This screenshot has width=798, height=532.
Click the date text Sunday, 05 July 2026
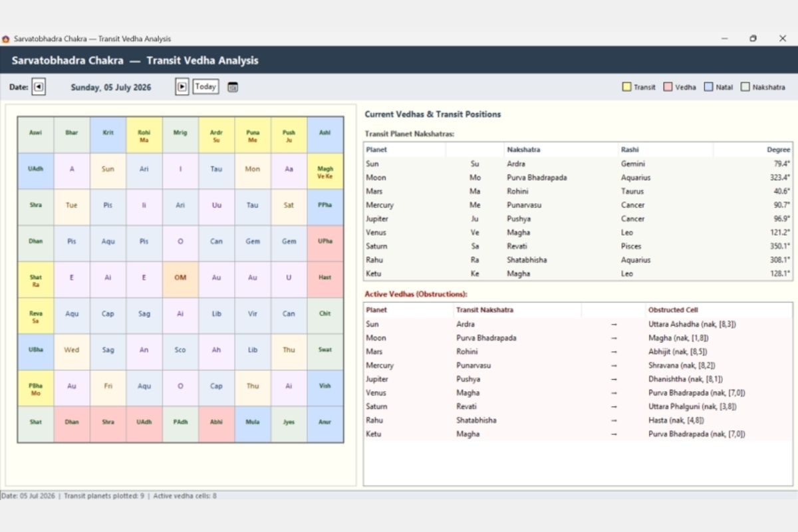point(111,87)
